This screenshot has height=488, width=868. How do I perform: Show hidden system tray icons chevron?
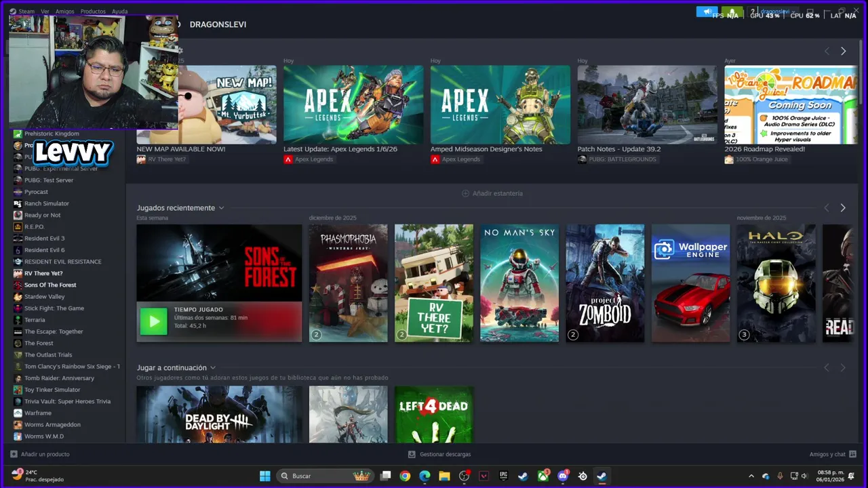click(751, 476)
